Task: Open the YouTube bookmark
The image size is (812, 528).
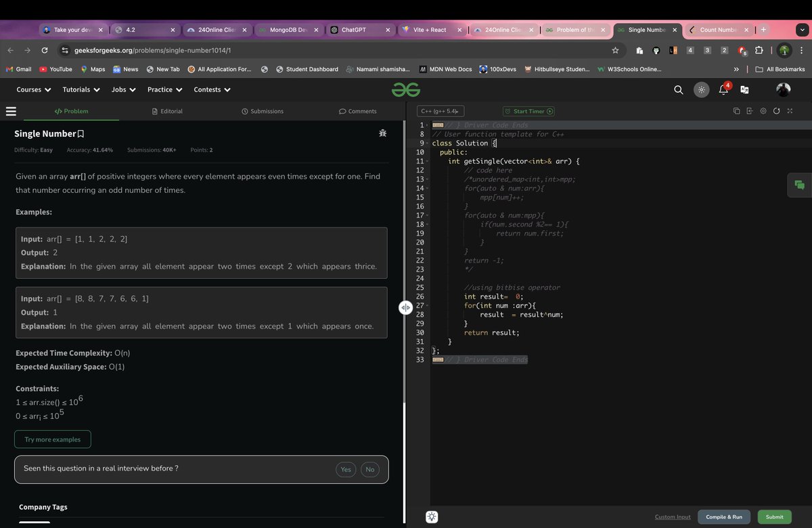Action: [x=55, y=69]
